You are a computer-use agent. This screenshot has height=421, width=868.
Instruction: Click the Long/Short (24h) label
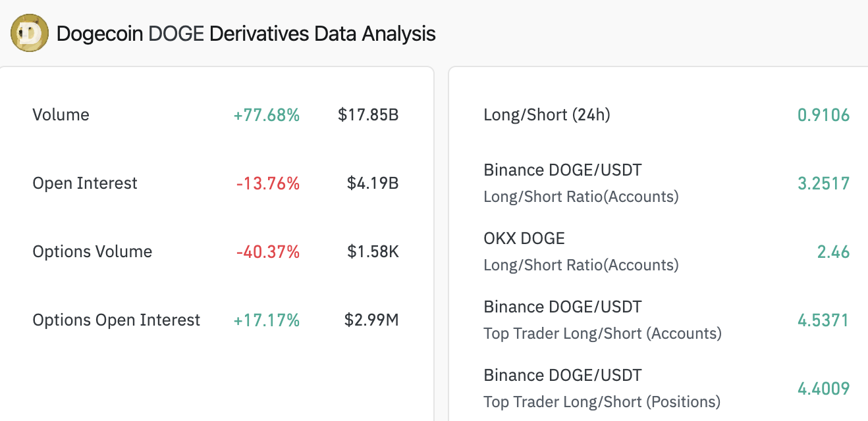click(547, 114)
